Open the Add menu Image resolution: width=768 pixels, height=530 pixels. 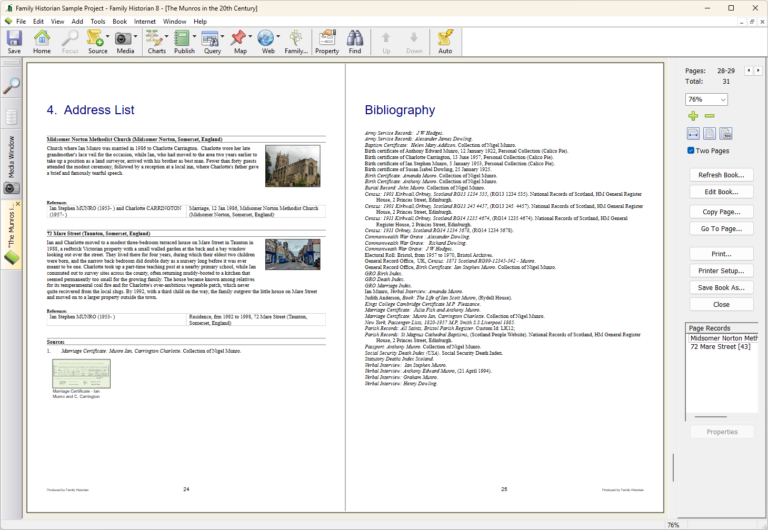[77, 22]
